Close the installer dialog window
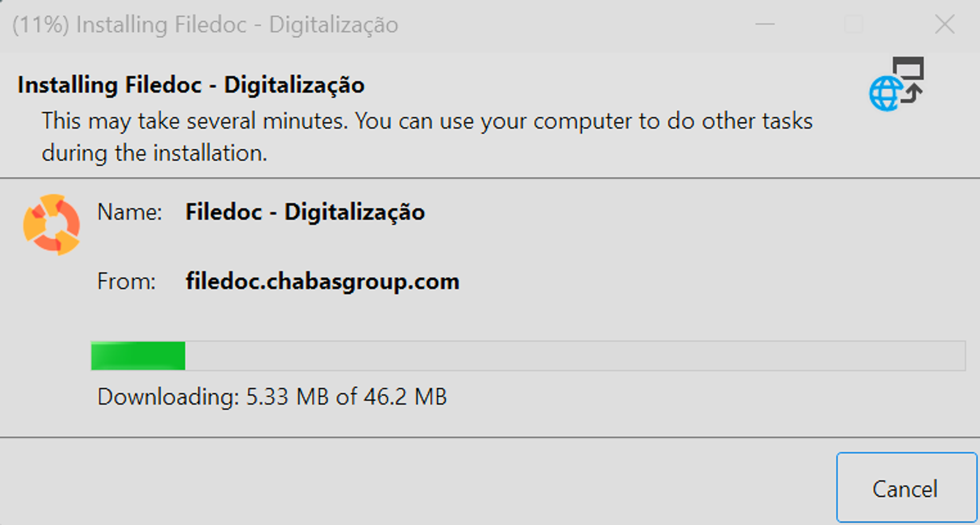The height and width of the screenshot is (525, 980). [944, 24]
